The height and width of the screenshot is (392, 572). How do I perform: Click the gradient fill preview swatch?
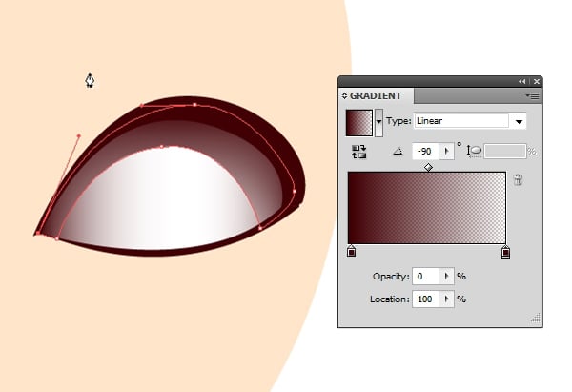[358, 122]
